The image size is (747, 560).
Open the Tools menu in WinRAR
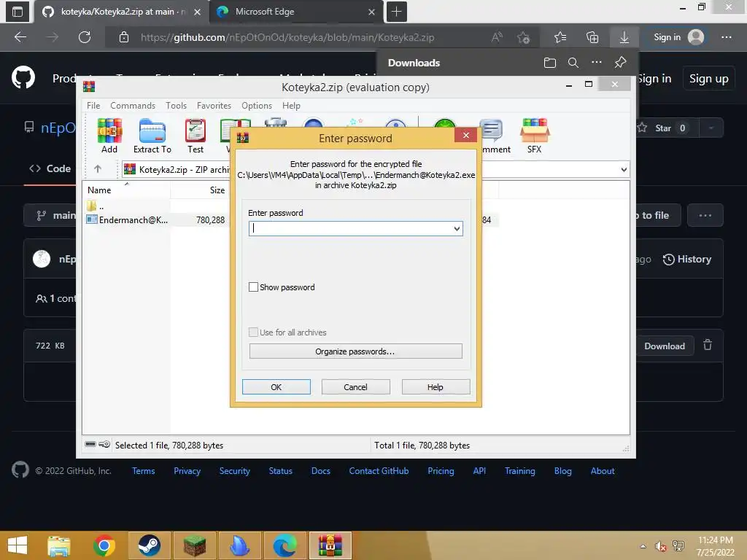pyautogui.click(x=177, y=105)
